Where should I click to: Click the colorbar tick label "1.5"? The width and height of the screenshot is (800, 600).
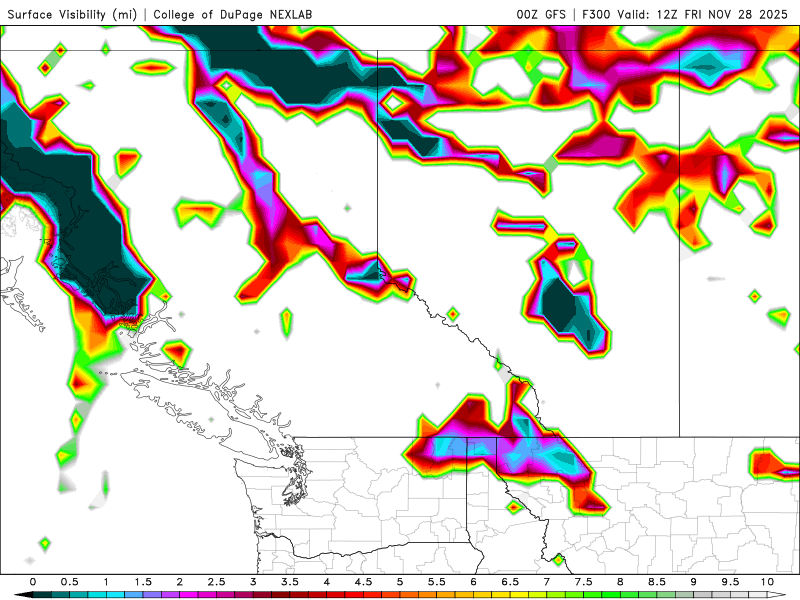click(x=143, y=582)
